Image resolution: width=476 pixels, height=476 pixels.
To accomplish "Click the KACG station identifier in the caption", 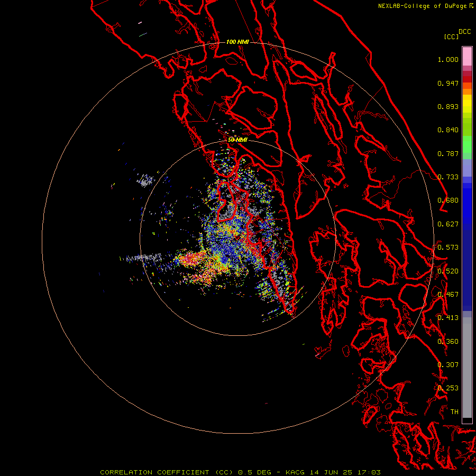I will click(x=295, y=472).
